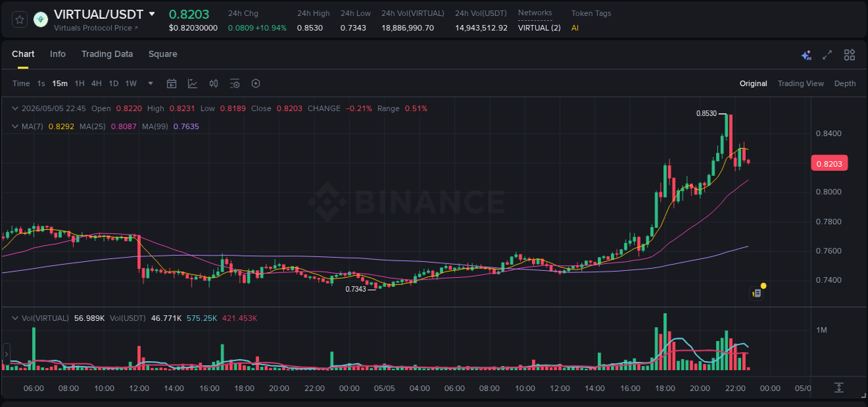The image size is (868, 407).
Task: Click the current price tag 0.8203
Action: pyautogui.click(x=828, y=164)
